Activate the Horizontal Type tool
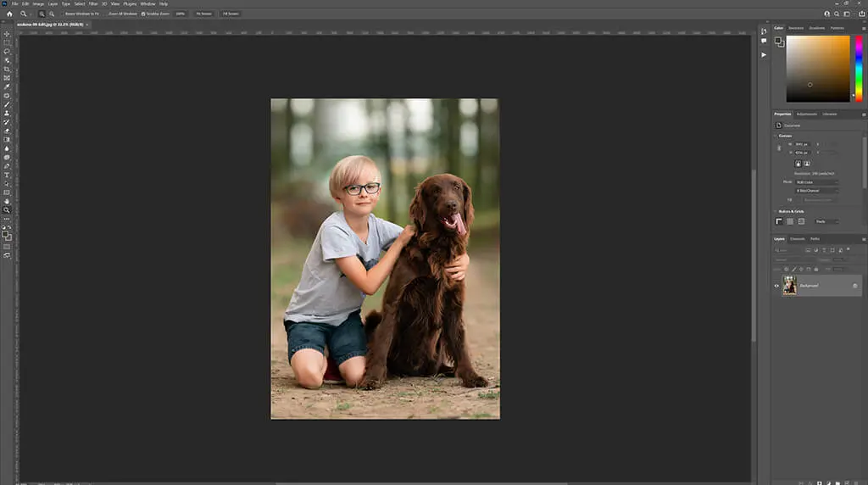This screenshot has width=868, height=485. tap(7, 175)
